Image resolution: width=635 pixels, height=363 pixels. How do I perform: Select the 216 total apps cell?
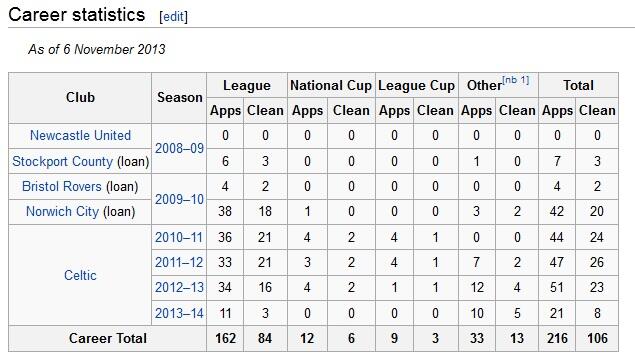pos(557,338)
